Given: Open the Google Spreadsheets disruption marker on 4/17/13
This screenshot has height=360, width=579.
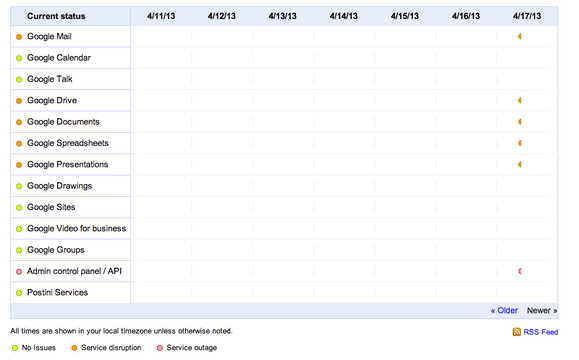Looking at the screenshot, I should click(x=520, y=143).
